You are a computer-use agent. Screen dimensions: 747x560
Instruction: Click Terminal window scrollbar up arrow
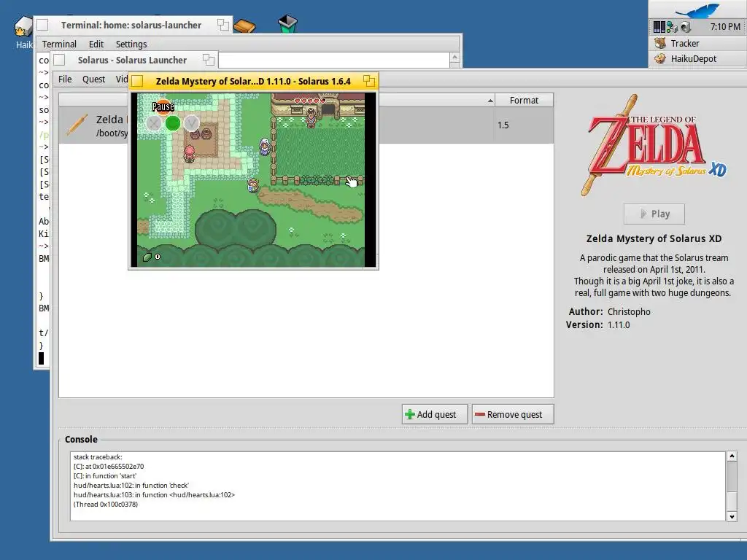coord(454,57)
